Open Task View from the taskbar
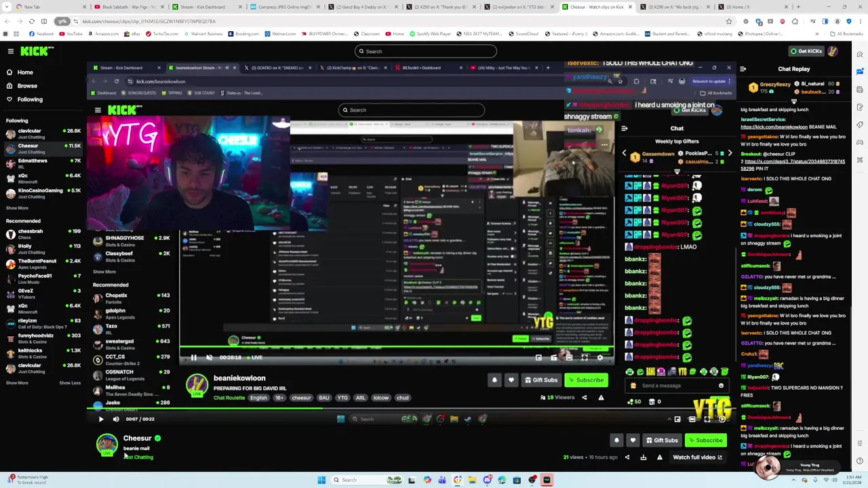868x488 pixels. [412, 480]
